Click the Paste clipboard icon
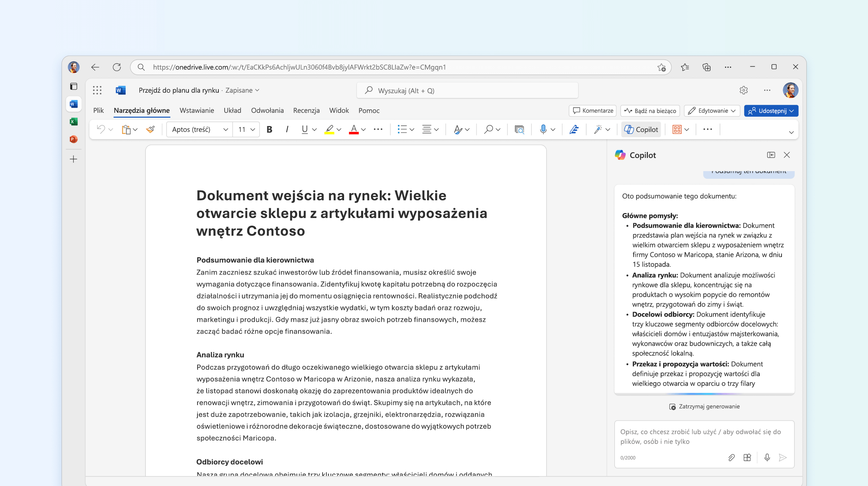 click(x=126, y=129)
